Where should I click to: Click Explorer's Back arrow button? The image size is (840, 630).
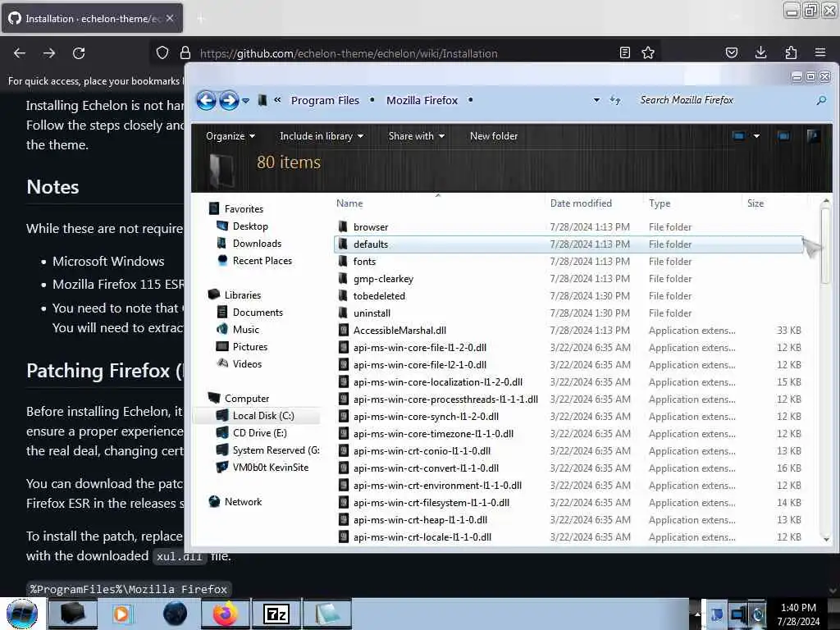point(206,100)
